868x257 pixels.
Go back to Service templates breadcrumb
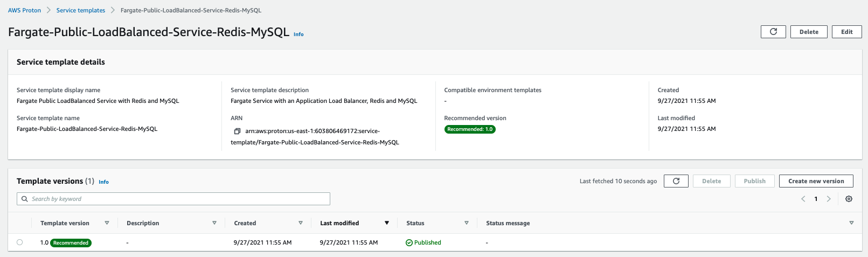point(81,10)
